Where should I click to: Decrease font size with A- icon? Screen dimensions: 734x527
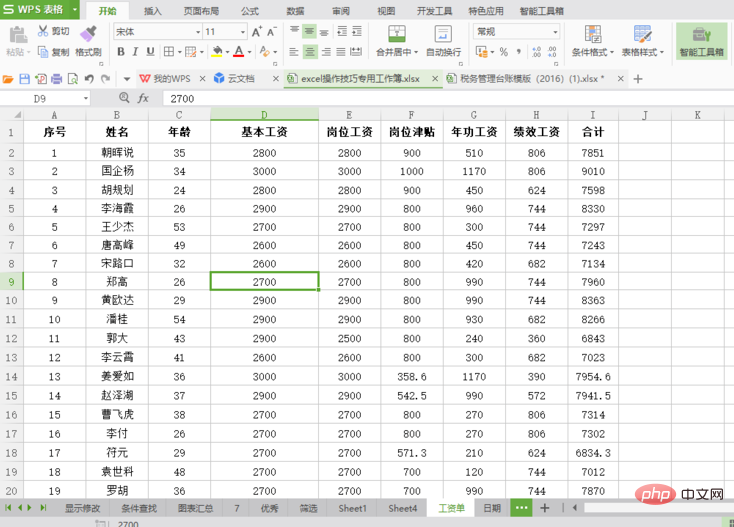pyautogui.click(x=272, y=32)
